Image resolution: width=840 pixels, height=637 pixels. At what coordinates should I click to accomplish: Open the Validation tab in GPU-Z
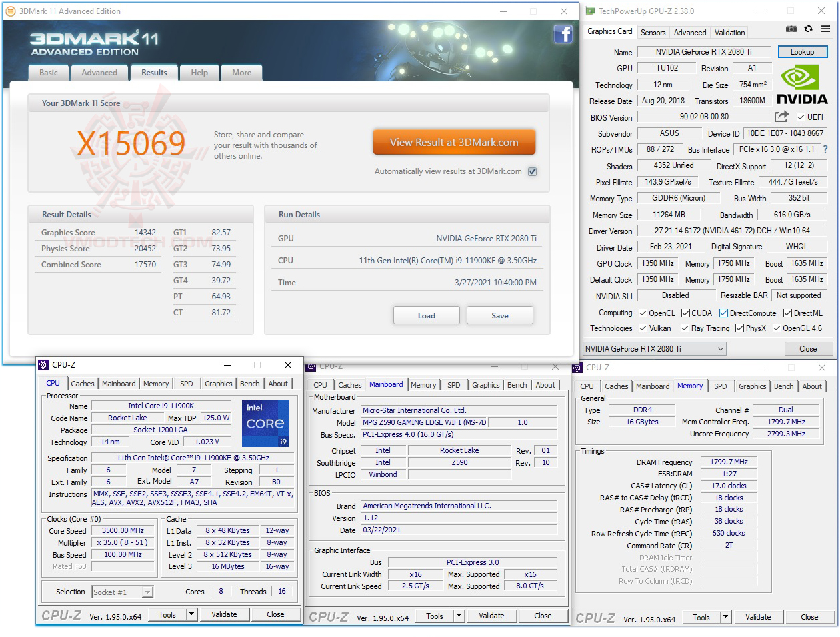[x=730, y=33]
